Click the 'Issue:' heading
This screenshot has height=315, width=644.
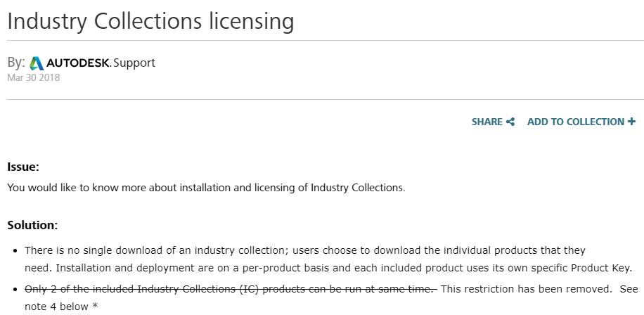23,167
